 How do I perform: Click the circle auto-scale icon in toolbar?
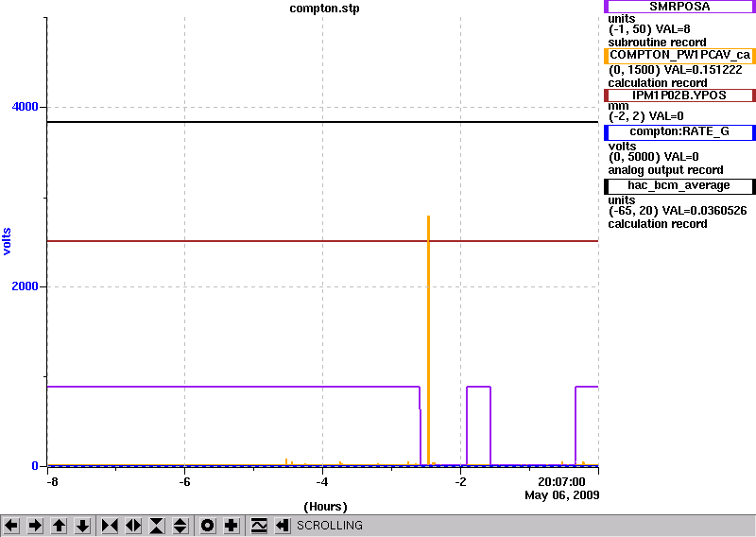click(x=207, y=526)
